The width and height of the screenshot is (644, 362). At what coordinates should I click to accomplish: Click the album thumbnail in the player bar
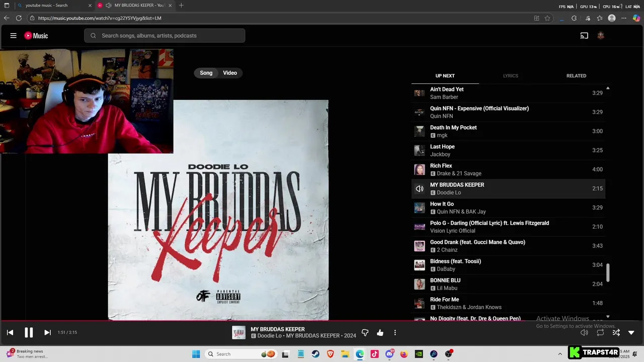coord(238,332)
